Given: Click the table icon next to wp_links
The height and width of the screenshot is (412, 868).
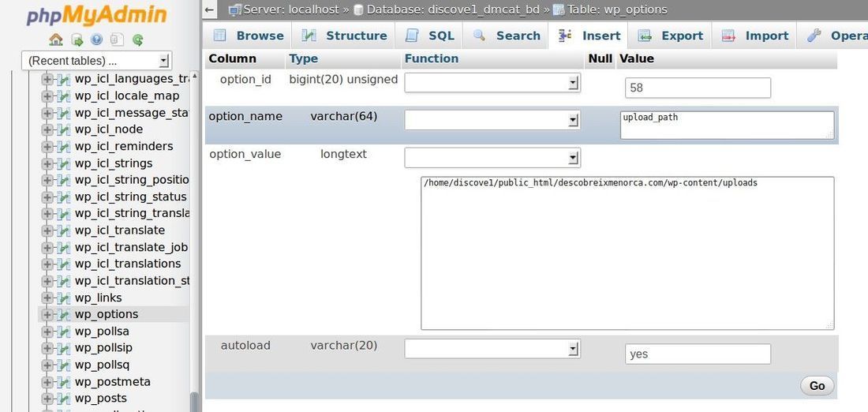Looking at the screenshot, I should (x=64, y=298).
